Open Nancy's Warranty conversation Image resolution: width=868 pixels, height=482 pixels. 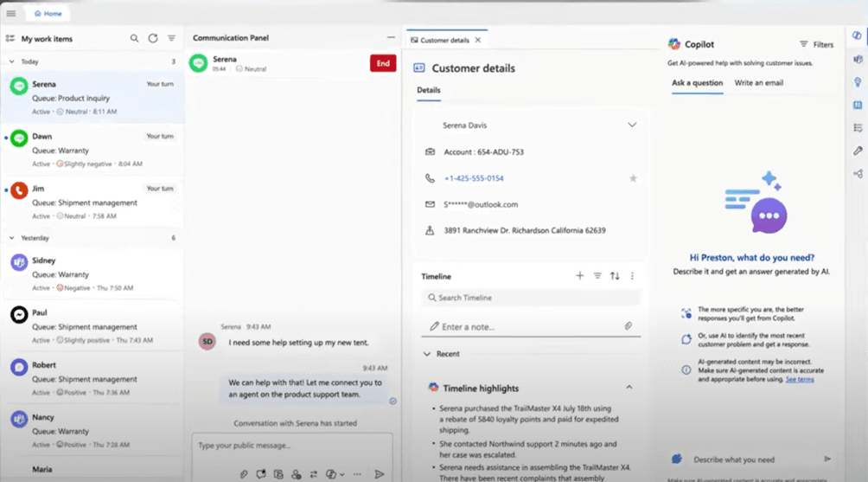93,430
